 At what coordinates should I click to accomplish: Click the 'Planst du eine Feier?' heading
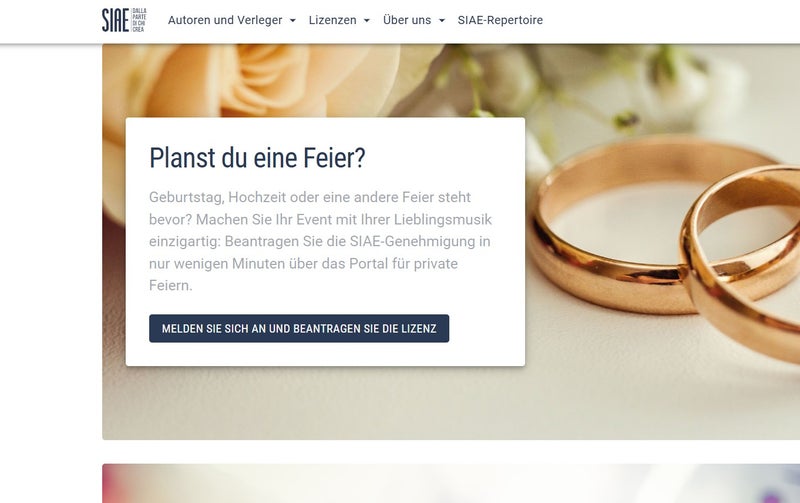(257, 158)
